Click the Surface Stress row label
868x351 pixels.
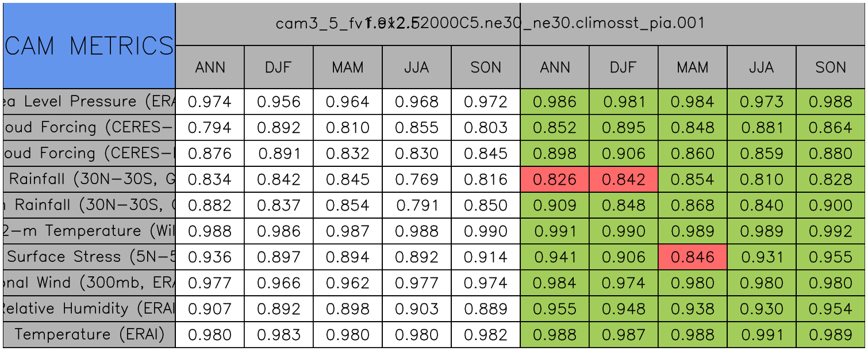[89, 257]
